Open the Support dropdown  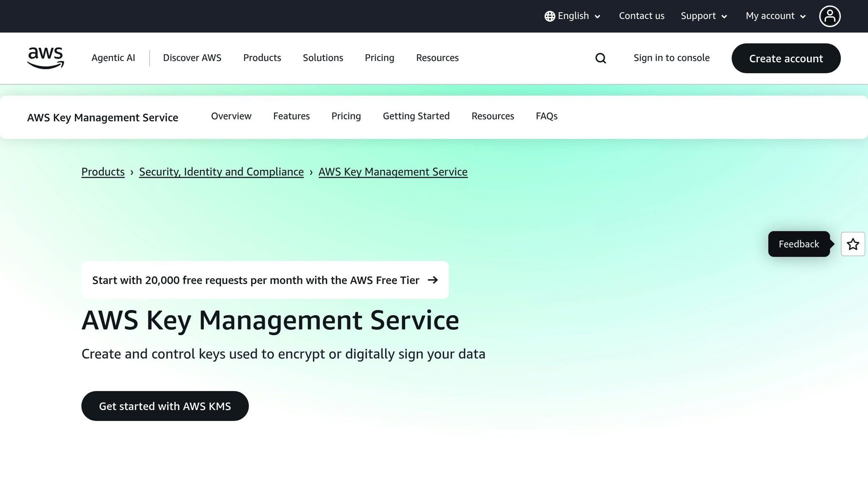(x=703, y=16)
